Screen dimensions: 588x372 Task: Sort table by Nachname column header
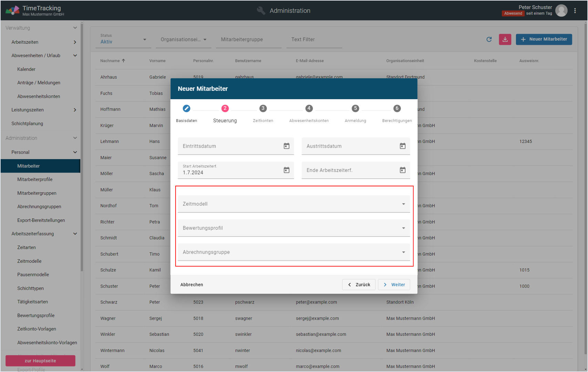coord(110,61)
